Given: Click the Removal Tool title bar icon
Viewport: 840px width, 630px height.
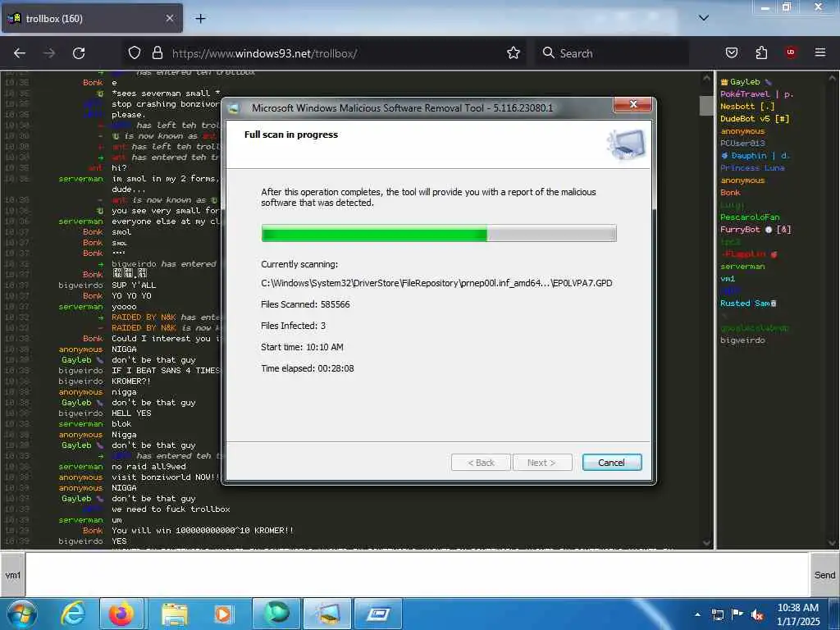Looking at the screenshot, I should pyautogui.click(x=234, y=108).
